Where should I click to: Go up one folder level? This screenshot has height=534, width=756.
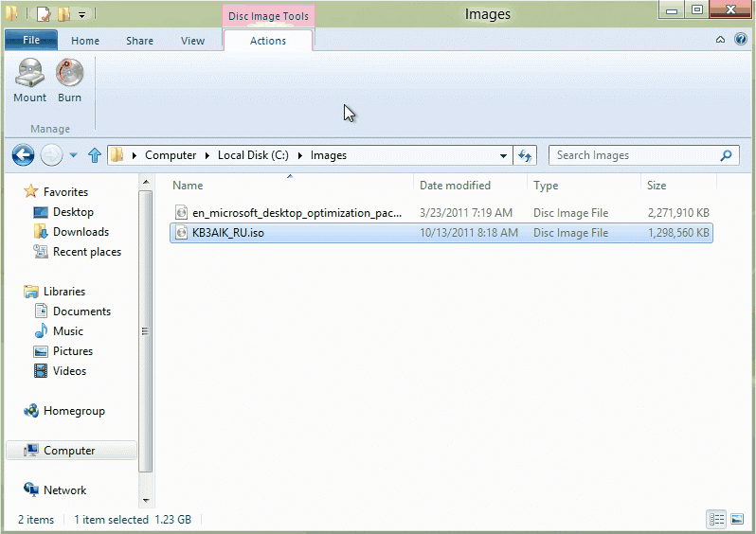(95, 155)
